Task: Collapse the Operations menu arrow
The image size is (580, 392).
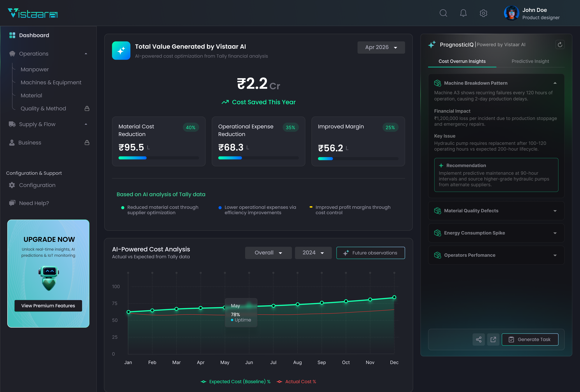Action: tap(86, 54)
